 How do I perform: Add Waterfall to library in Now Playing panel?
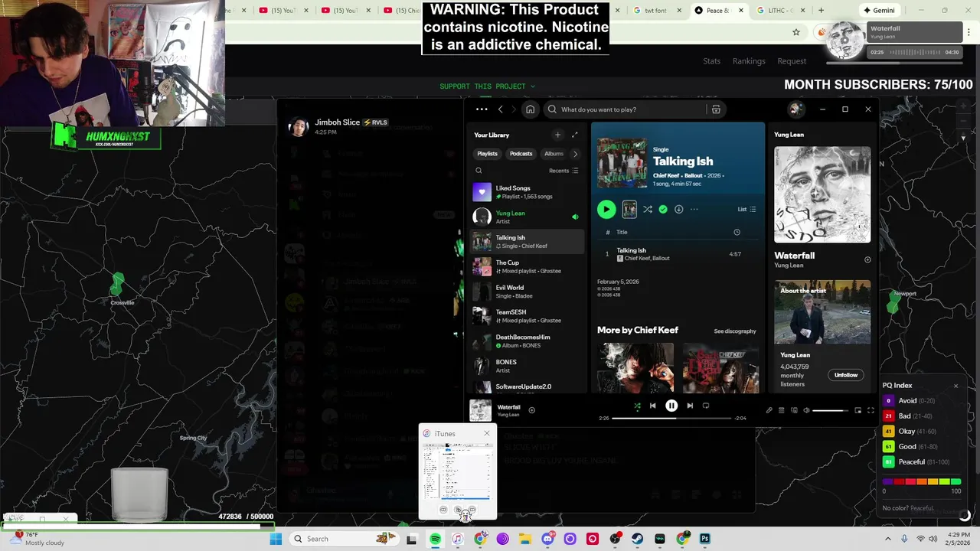tap(867, 259)
